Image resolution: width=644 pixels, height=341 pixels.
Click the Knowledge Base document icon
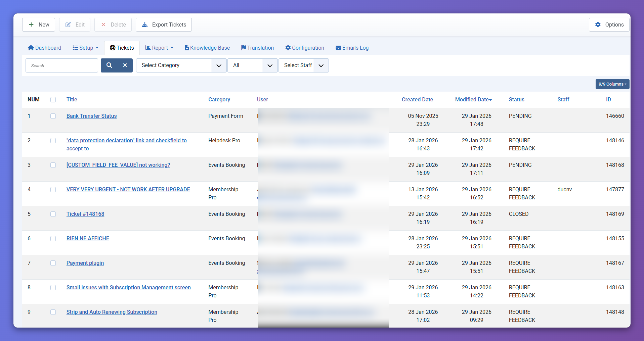(x=187, y=48)
